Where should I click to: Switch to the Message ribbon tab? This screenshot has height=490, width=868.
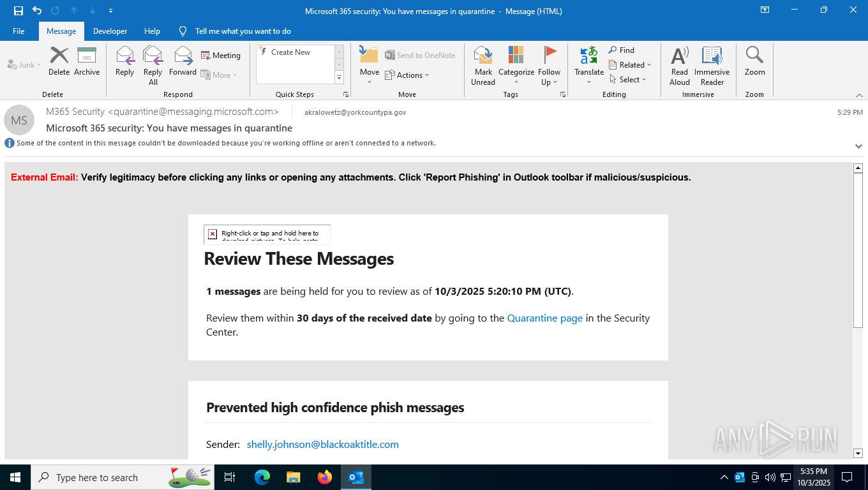click(61, 31)
